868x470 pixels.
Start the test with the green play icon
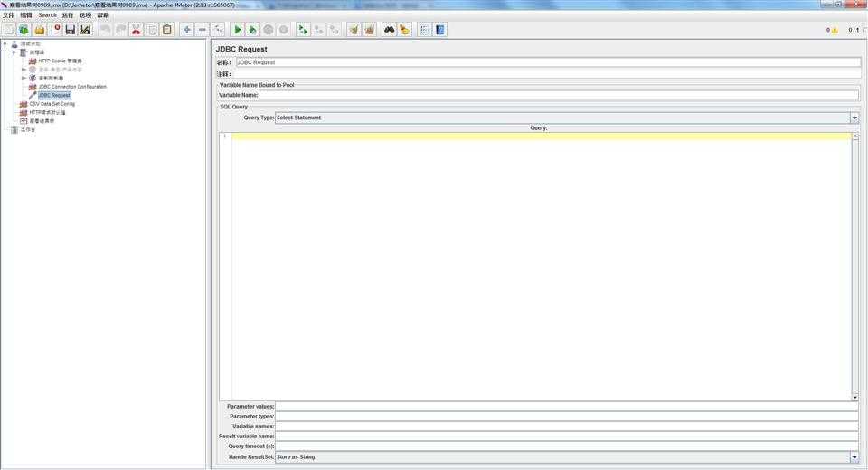pyautogui.click(x=238, y=30)
